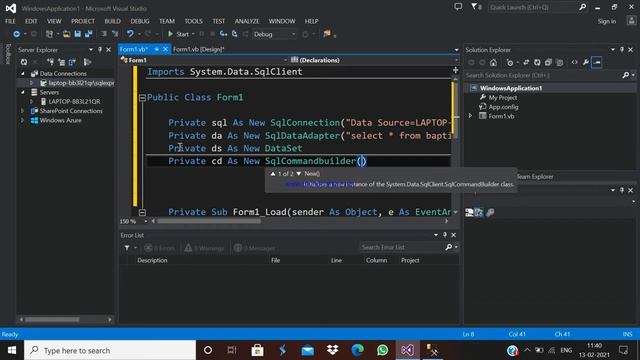Image resolution: width=640 pixels, height=360 pixels.
Task: Click Connect to Database icon in Server Explorer
Action: click(50, 62)
